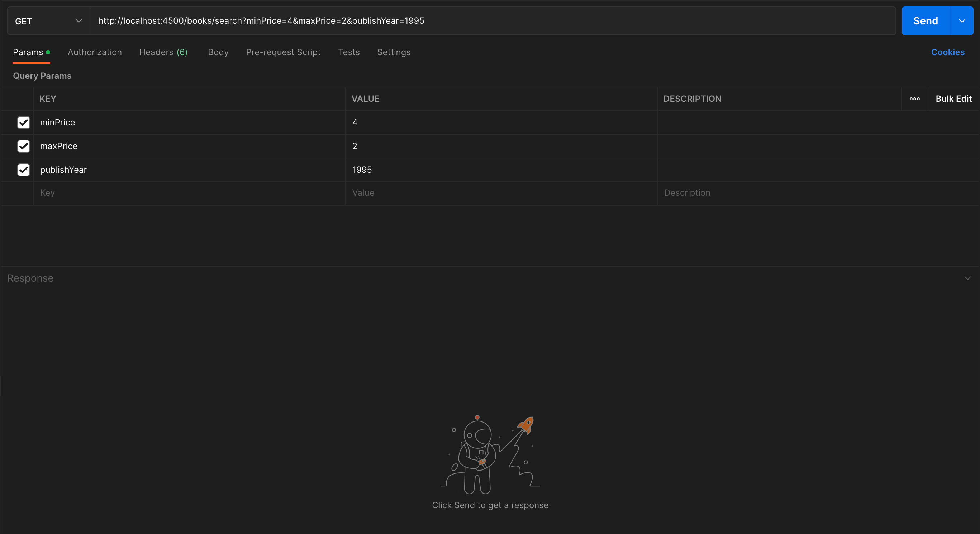Image resolution: width=980 pixels, height=534 pixels.
Task: Select the Params tab
Action: click(27, 52)
